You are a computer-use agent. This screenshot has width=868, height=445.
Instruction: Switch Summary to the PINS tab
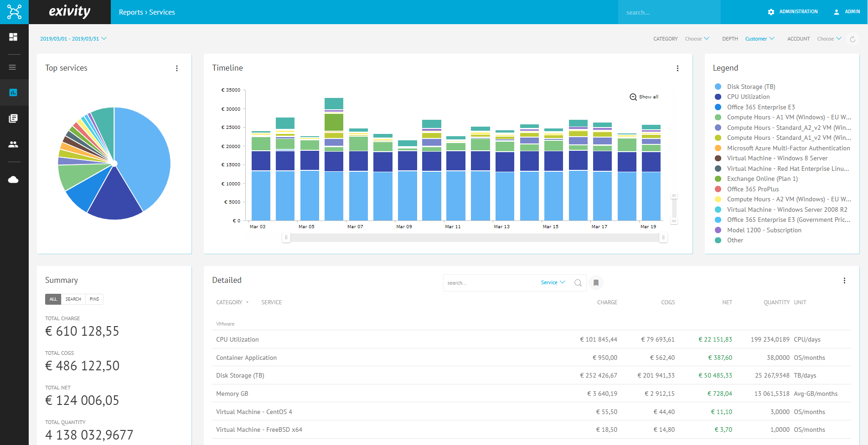[x=94, y=299]
